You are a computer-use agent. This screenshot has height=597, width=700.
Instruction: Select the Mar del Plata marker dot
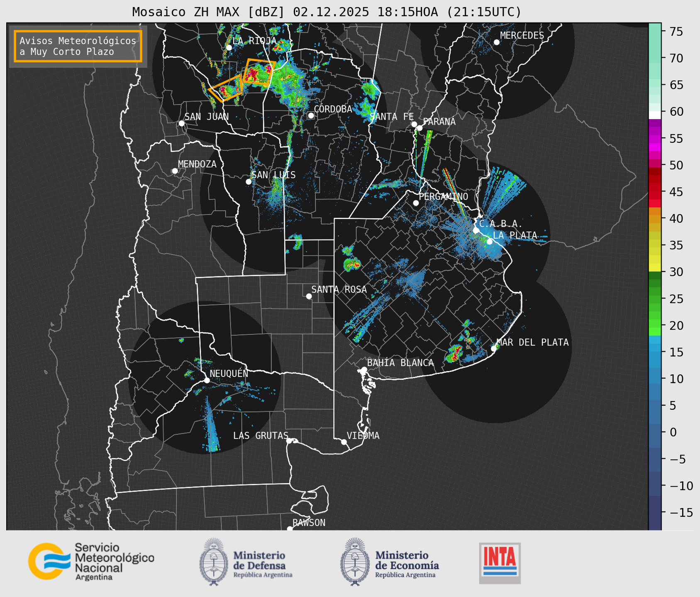493,349
